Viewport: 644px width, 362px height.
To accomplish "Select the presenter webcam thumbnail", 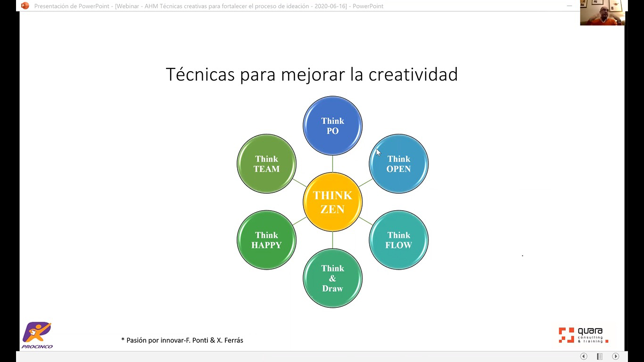I will click(x=602, y=13).
